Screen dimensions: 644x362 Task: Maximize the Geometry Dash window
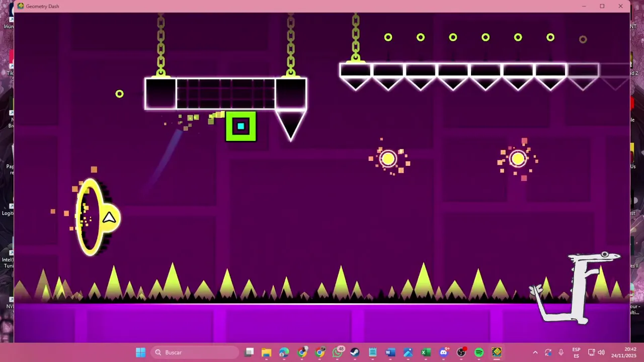tap(602, 6)
